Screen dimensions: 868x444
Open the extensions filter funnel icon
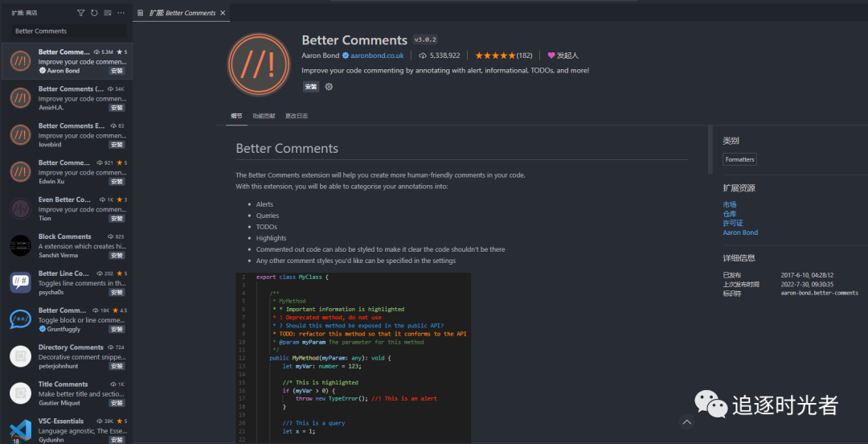[x=81, y=13]
